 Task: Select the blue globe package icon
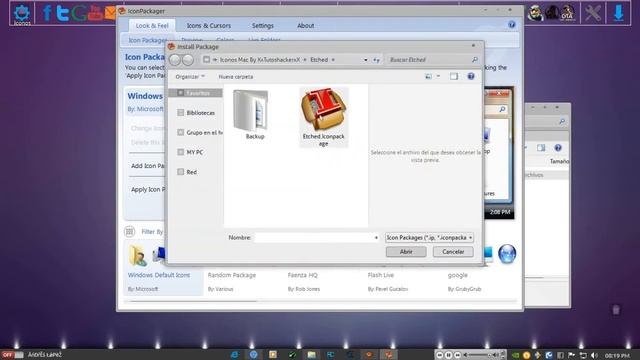tap(507, 253)
